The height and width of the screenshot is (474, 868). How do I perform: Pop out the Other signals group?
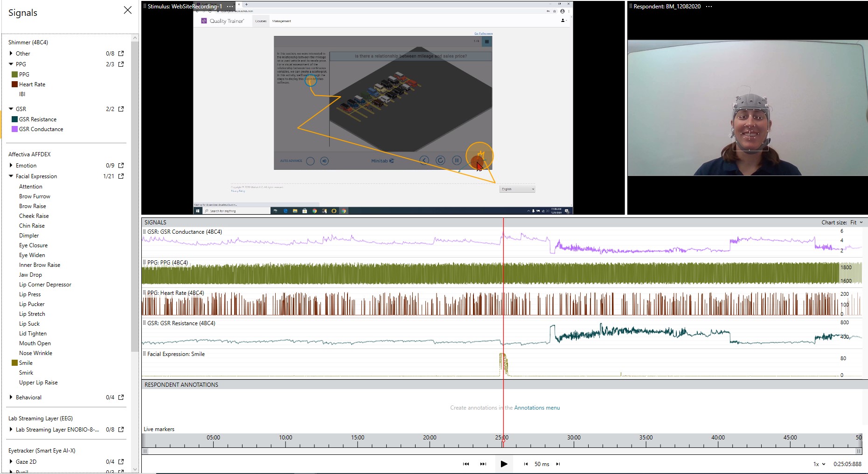pos(121,53)
